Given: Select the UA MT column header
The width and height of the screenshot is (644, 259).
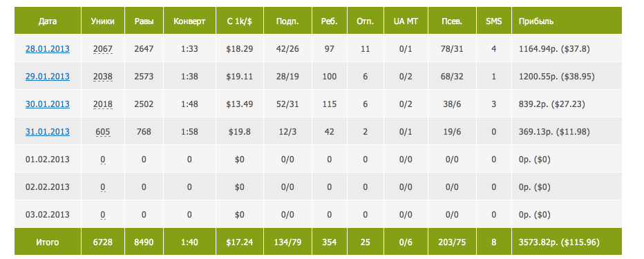Looking at the screenshot, I should pos(406,21).
